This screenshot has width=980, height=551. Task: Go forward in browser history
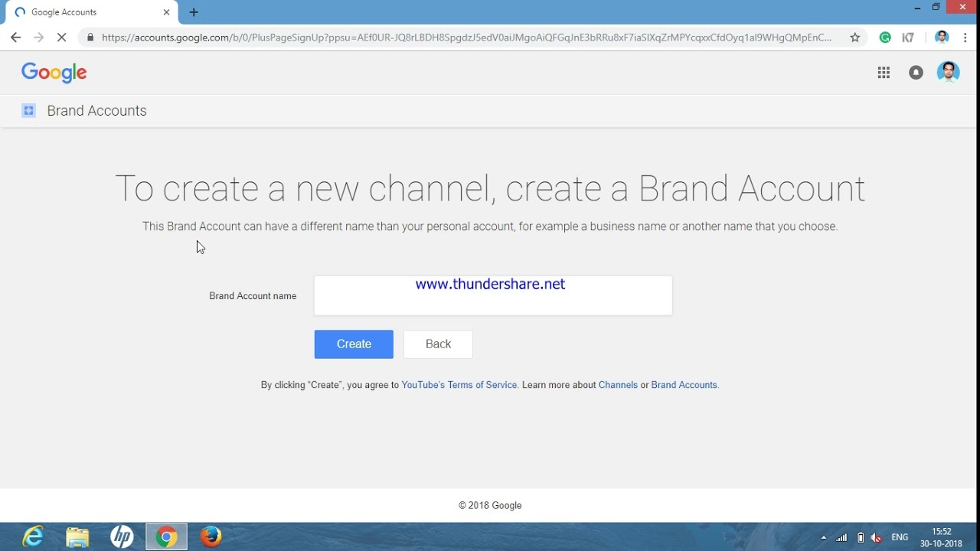pyautogui.click(x=38, y=37)
